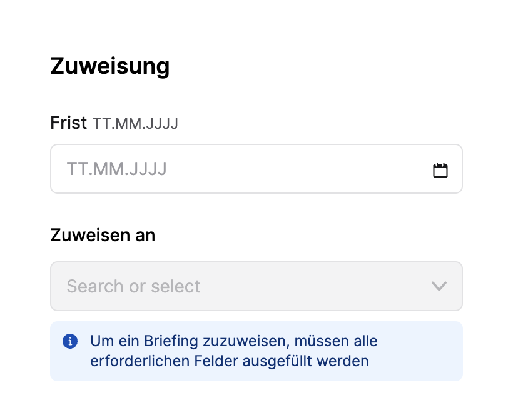The image size is (513, 420).
Task: Click the TT.MM.JJJJ placeholder inside date field
Action: click(x=116, y=169)
